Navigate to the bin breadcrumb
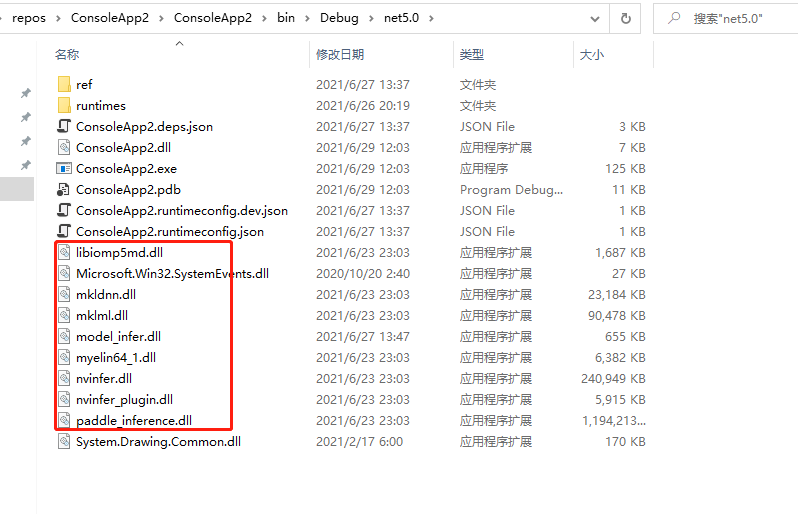The height and width of the screenshot is (514, 798). click(286, 18)
